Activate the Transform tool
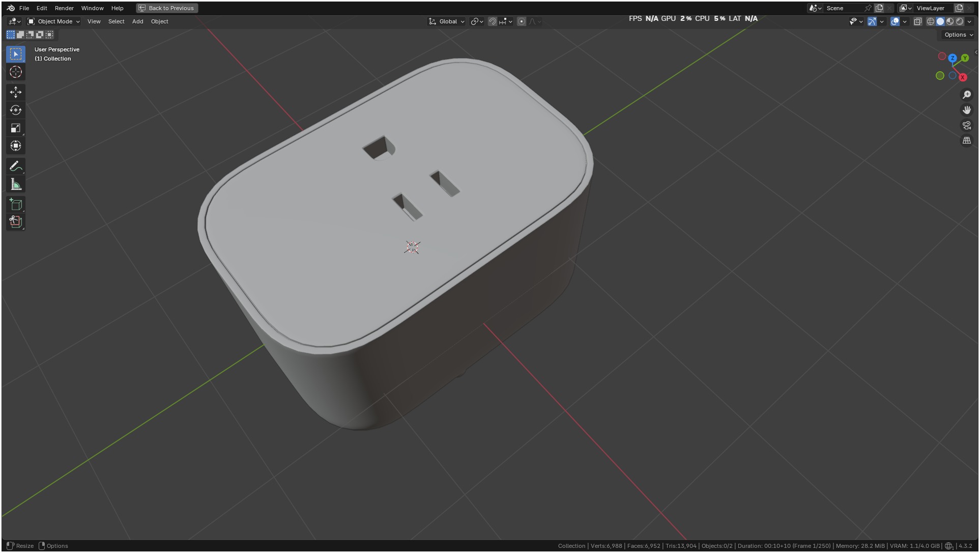980x553 pixels. [x=16, y=146]
